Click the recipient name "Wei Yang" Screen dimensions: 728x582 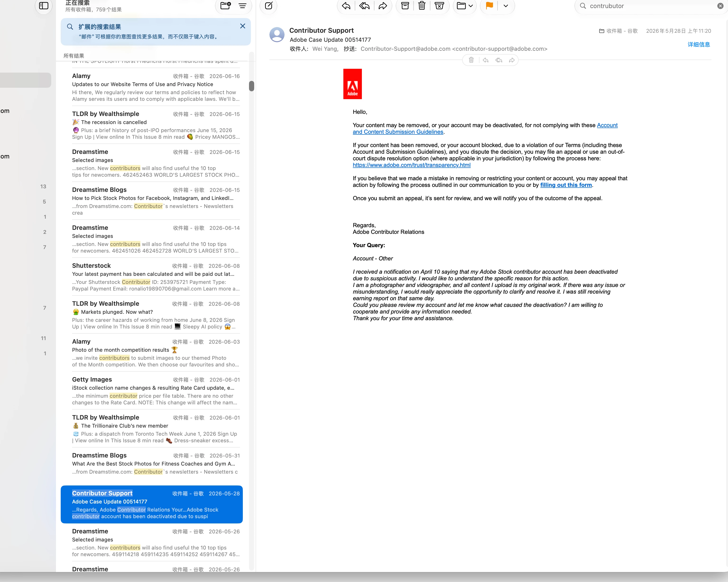click(324, 49)
